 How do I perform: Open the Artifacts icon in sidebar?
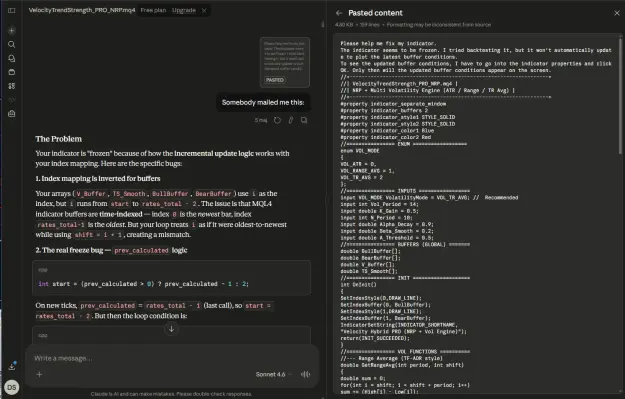pyautogui.click(x=12, y=86)
